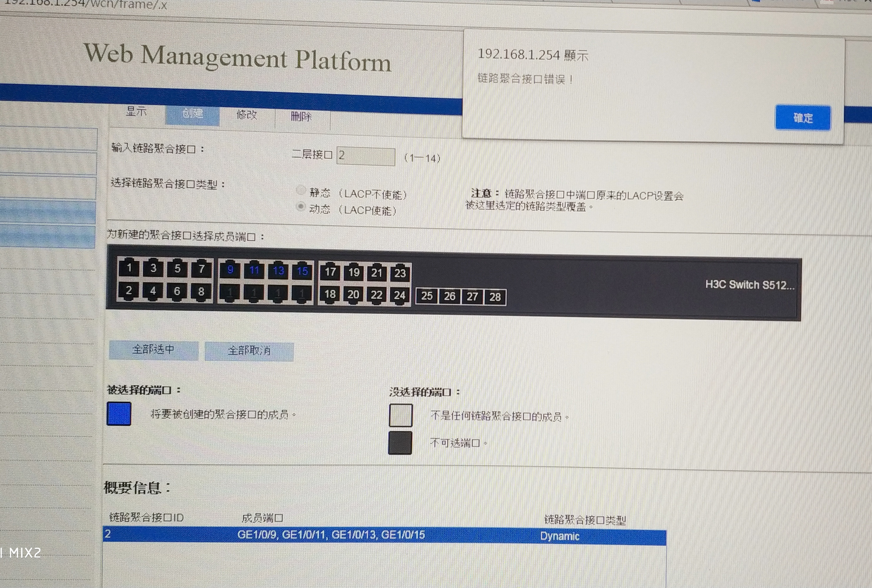The height and width of the screenshot is (588, 872).
Task: Confirm error dialog with 確定 button
Action: [802, 118]
